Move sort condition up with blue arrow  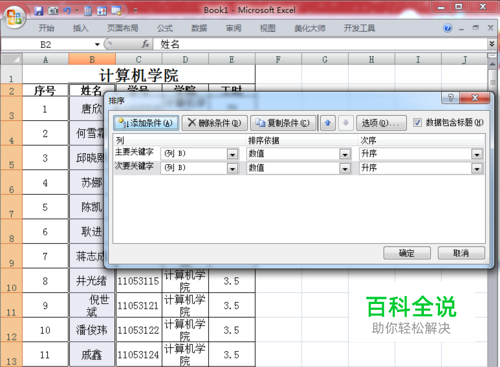tap(328, 123)
